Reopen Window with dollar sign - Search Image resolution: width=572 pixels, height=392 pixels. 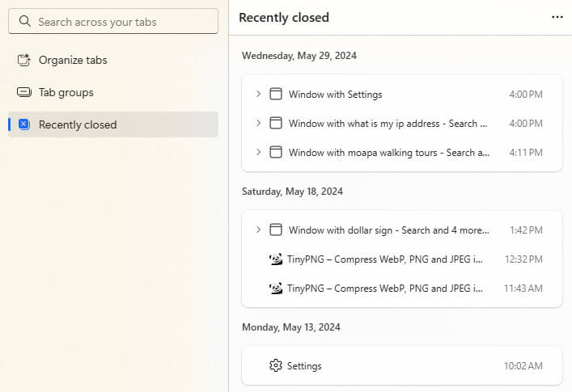click(401, 230)
